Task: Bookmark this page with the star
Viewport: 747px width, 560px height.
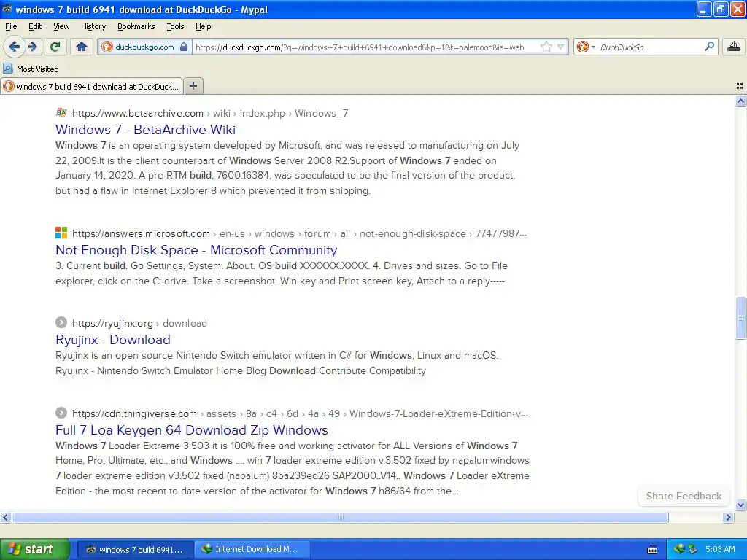Action: [546, 47]
